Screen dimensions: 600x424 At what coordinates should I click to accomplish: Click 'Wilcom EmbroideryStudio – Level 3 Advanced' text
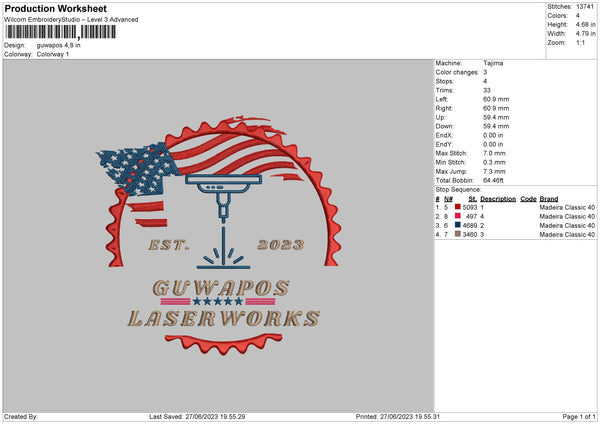click(71, 20)
